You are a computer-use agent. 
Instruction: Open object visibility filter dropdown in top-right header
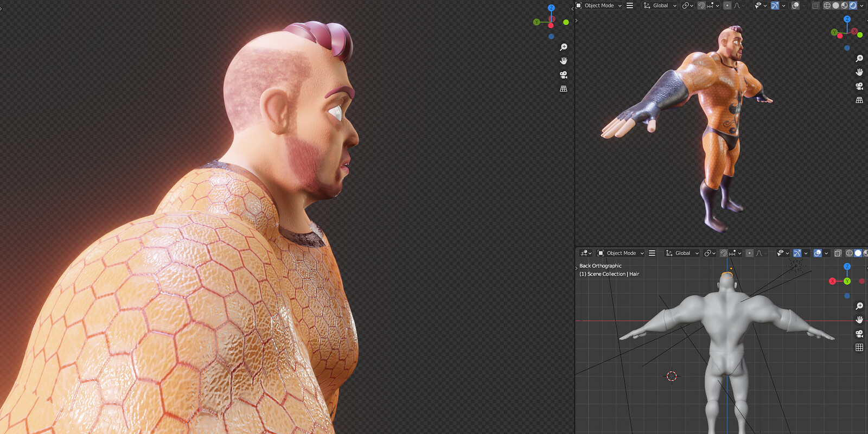pos(761,5)
